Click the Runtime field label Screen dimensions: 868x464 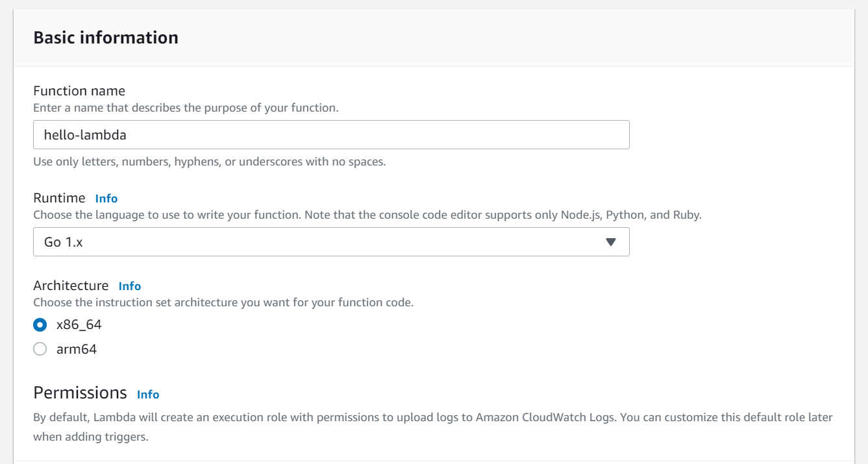59,198
